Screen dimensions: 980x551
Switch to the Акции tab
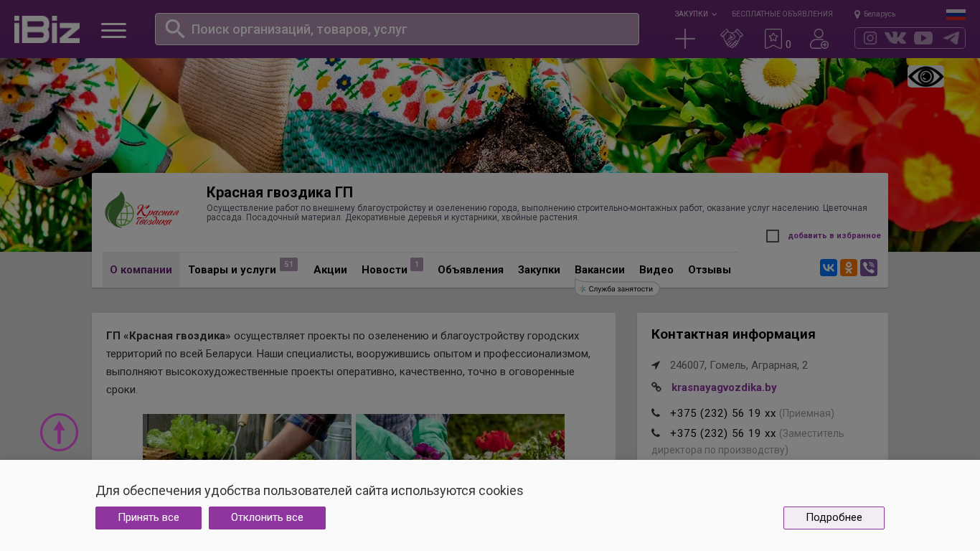(x=330, y=270)
